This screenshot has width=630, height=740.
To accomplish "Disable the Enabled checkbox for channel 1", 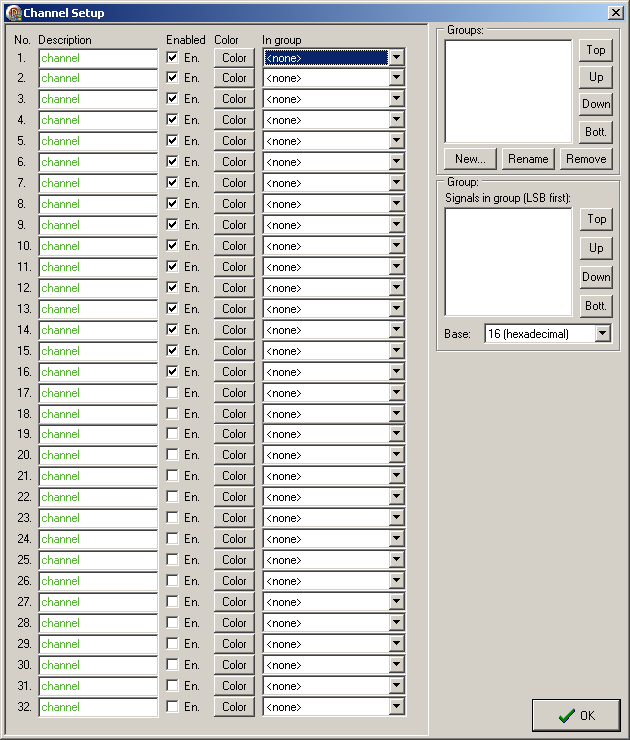I will coord(173,58).
